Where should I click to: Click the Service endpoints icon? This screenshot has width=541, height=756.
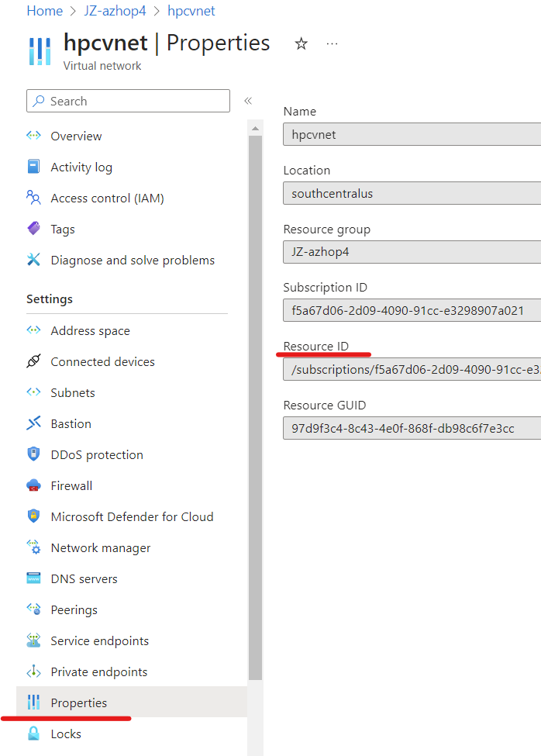tap(33, 640)
